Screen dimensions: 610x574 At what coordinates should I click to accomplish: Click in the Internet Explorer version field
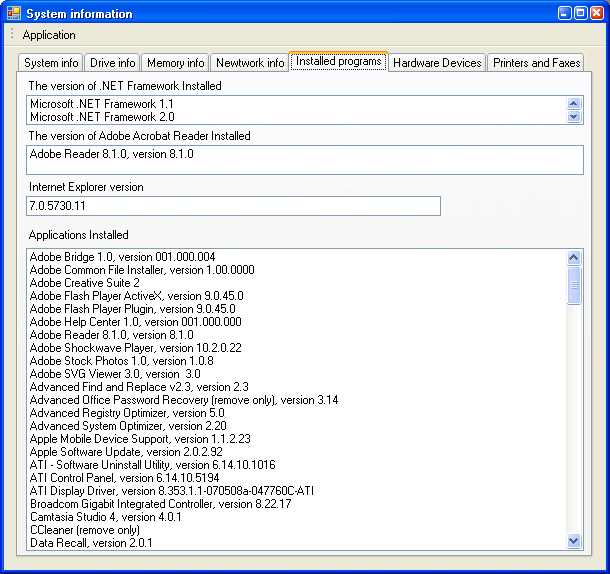click(x=233, y=206)
